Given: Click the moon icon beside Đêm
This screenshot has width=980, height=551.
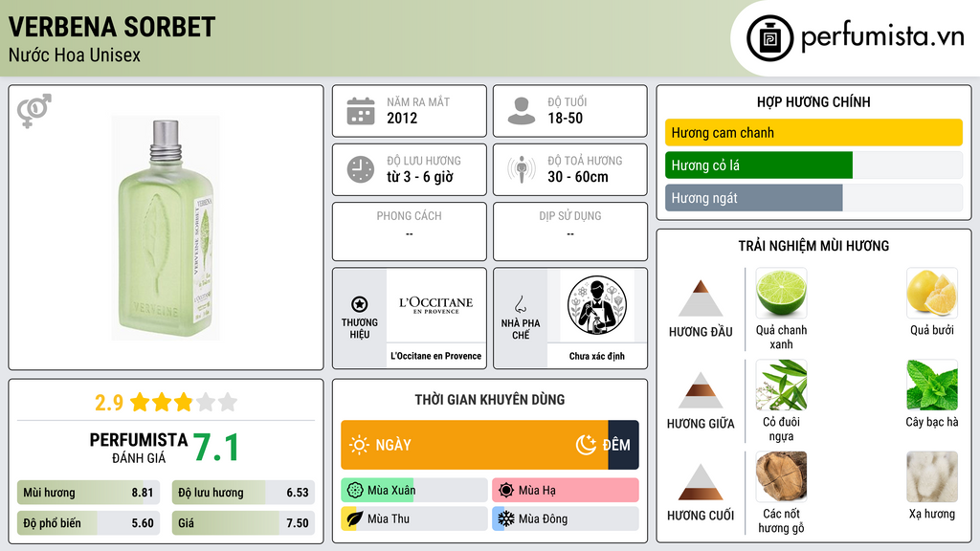Looking at the screenshot, I should pyautogui.click(x=586, y=445).
